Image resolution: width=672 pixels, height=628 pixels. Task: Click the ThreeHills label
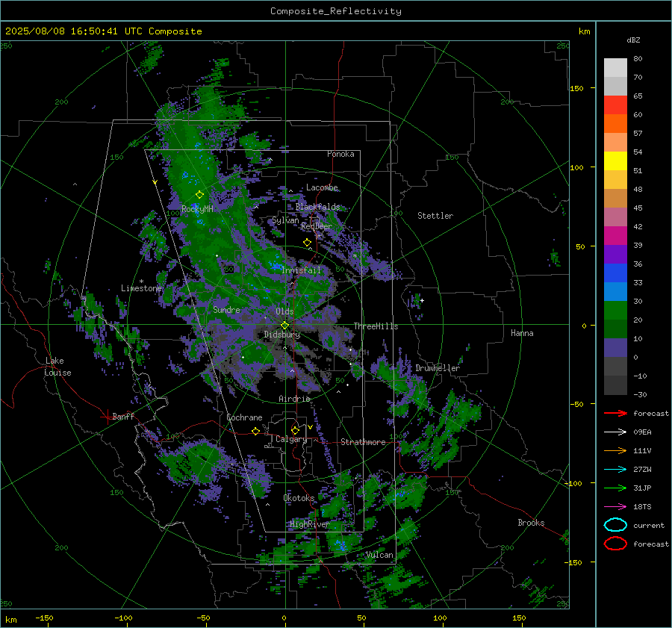click(376, 326)
